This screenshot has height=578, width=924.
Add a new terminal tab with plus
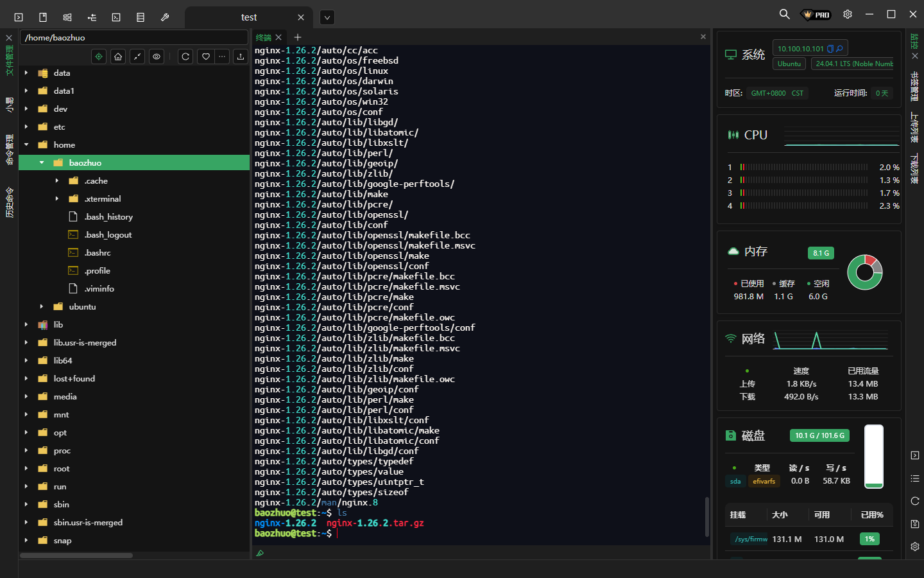coord(298,37)
